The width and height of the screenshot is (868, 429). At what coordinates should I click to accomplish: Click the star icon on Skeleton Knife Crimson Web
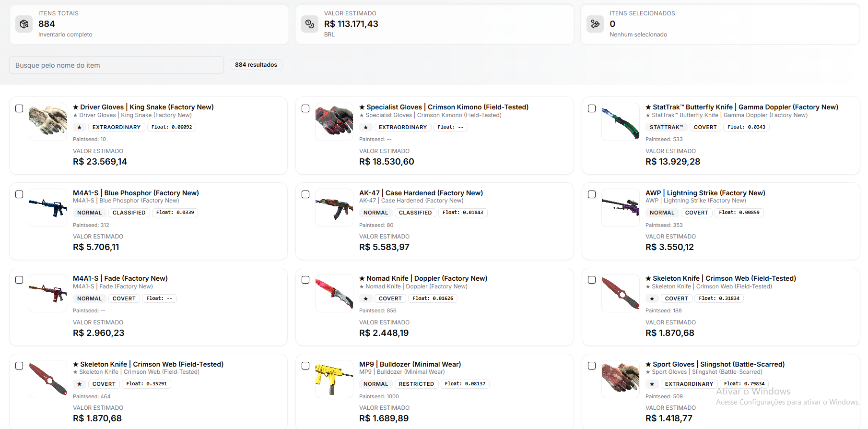coord(652,298)
